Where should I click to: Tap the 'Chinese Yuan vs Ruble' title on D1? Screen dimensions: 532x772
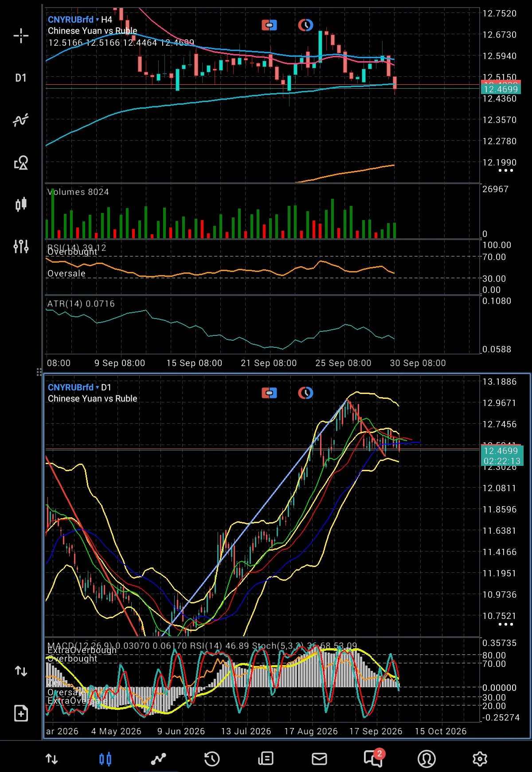click(93, 398)
